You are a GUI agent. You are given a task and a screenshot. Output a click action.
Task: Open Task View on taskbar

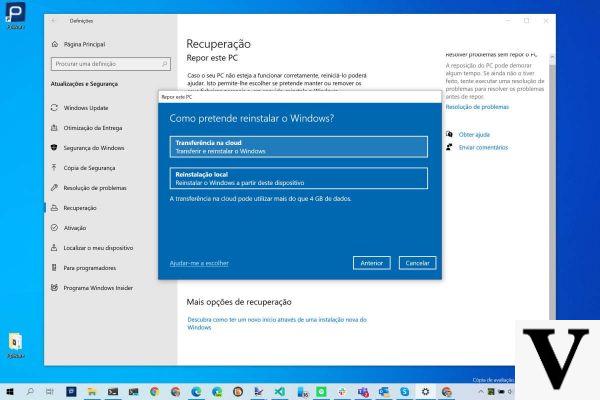50,392
